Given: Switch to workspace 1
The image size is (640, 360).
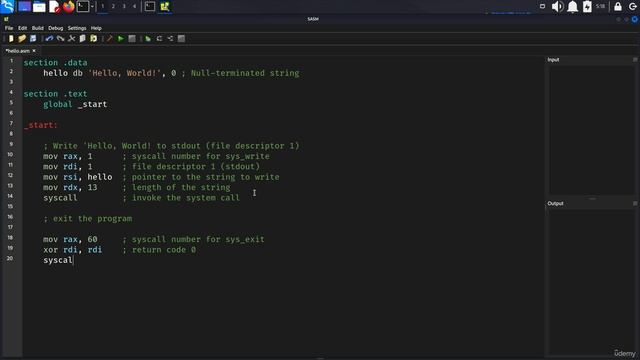Looking at the screenshot, I should point(102,6).
